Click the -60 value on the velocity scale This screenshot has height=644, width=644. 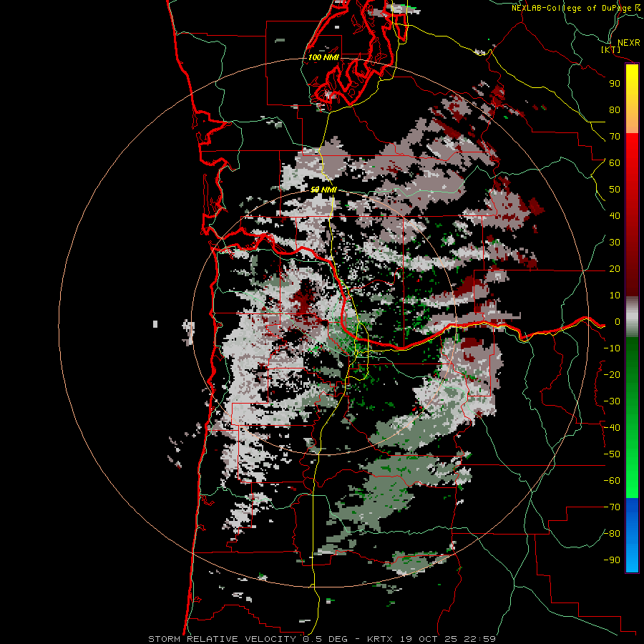tap(612, 481)
